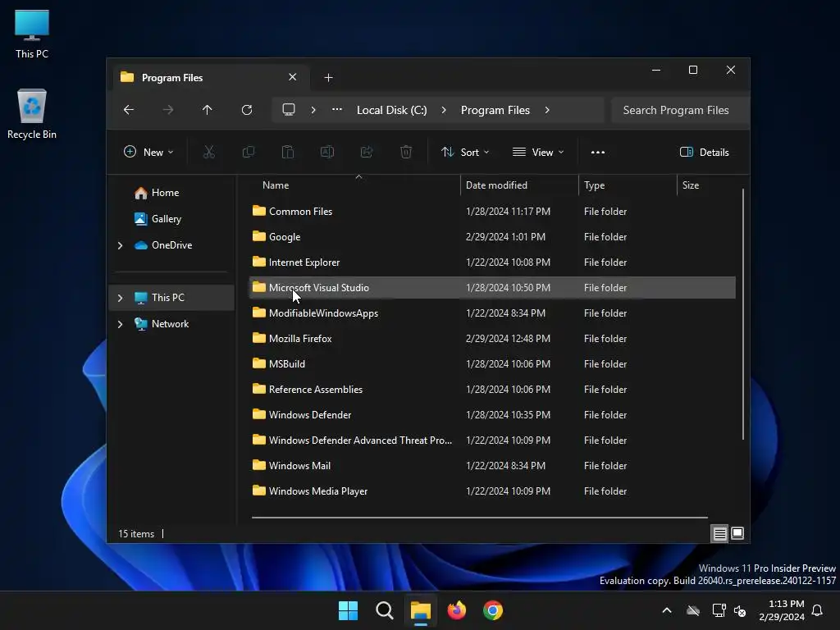The image size is (840, 630).
Task: Select This PC desktop icon
Action: tap(32, 34)
